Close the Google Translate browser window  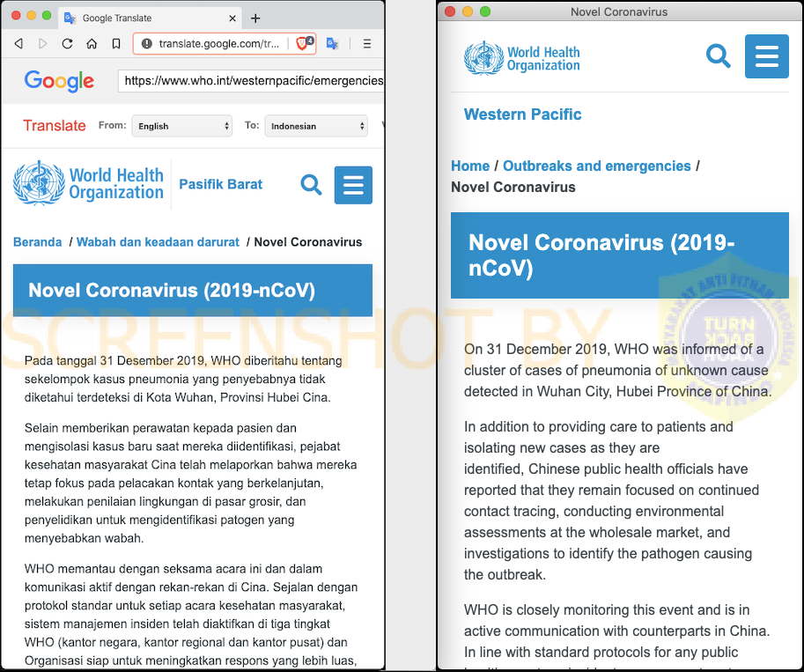point(16,15)
